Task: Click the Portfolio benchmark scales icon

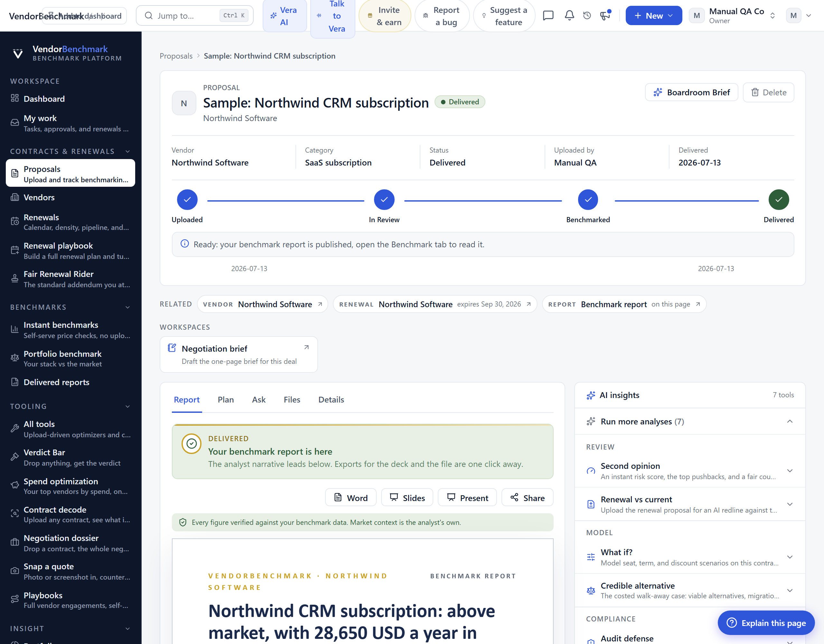Action: 15,358
